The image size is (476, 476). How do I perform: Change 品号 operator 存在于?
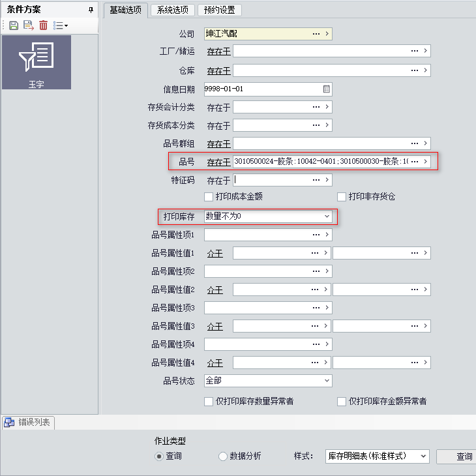(218, 162)
